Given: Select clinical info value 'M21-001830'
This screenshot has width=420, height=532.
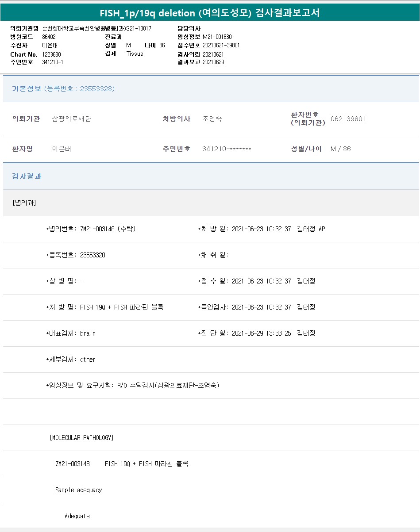Looking at the screenshot, I should (x=217, y=37).
